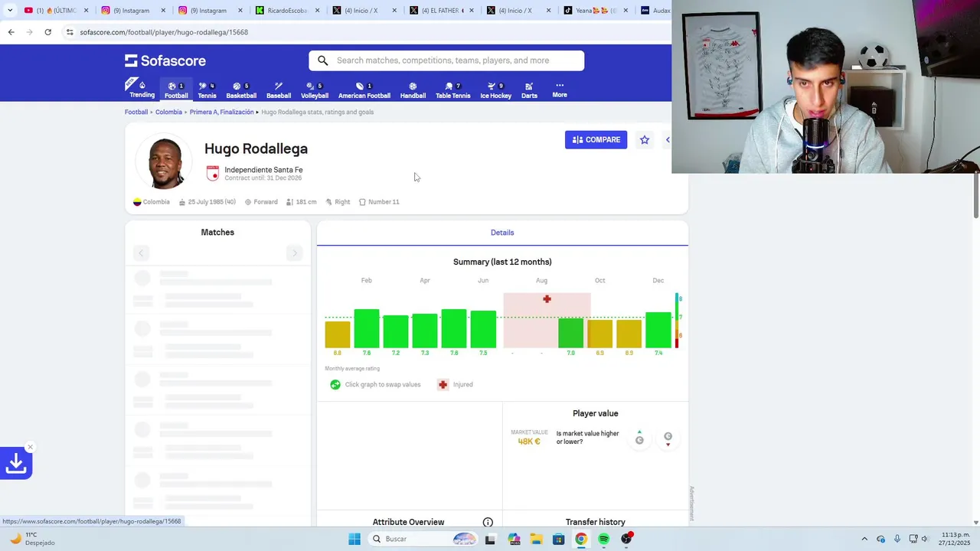
Task: Click the Football breadcrumb link
Action: tap(136, 112)
